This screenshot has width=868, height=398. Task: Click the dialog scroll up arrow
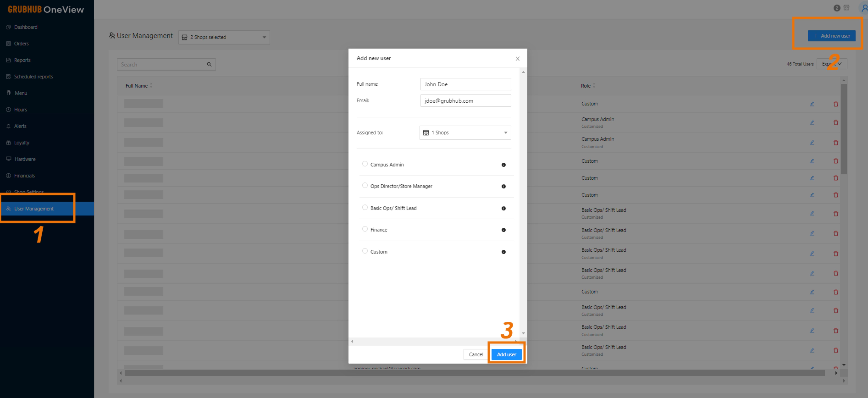[523, 72]
